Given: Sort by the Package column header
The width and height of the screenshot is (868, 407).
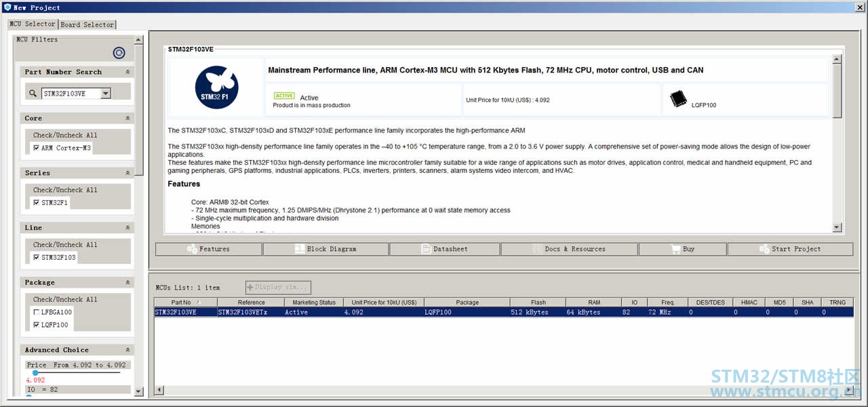Looking at the screenshot, I should (467, 303).
